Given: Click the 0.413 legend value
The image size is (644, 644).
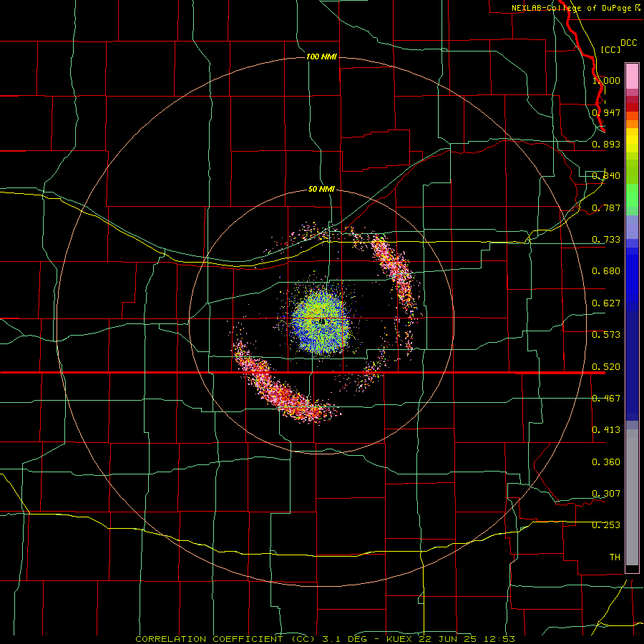Looking at the screenshot, I should (606, 430).
